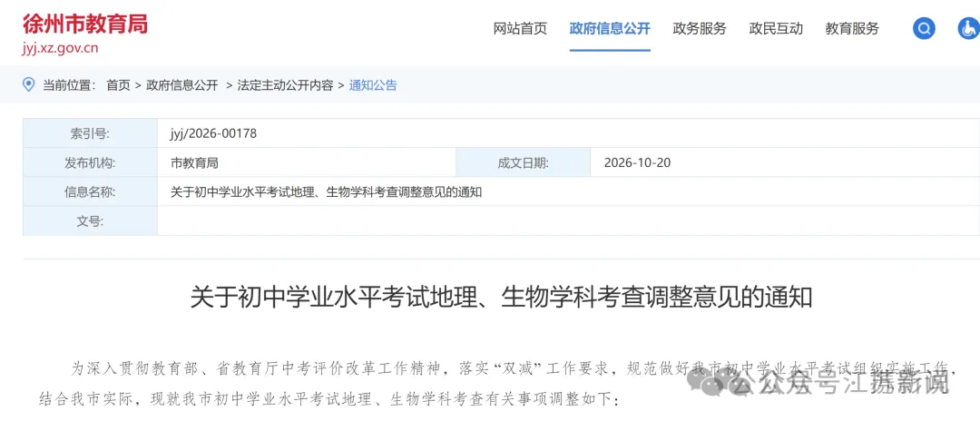The width and height of the screenshot is (980, 421).
Task: Select the 政府信息公开 navigation tab
Action: point(610,29)
